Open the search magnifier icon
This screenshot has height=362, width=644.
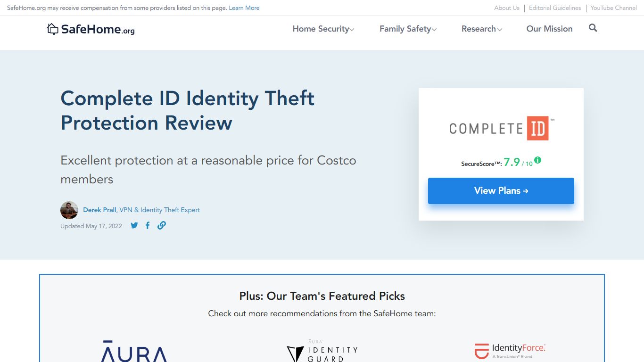(593, 28)
